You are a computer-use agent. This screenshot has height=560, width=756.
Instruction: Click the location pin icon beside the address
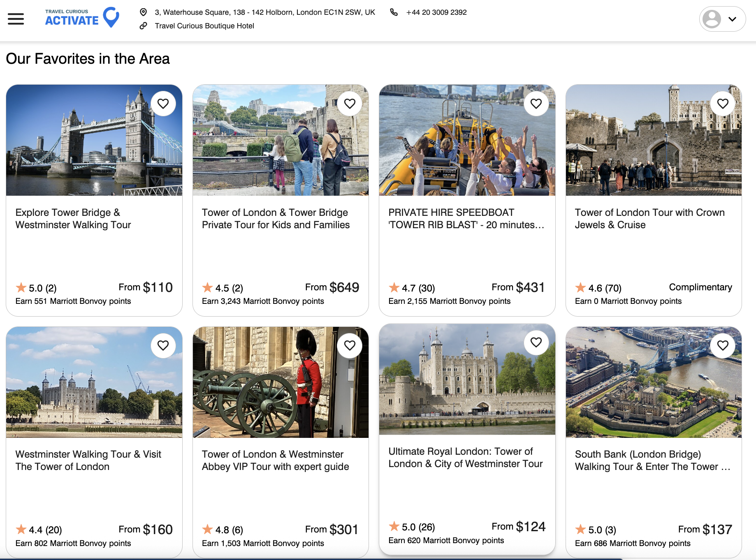click(143, 12)
